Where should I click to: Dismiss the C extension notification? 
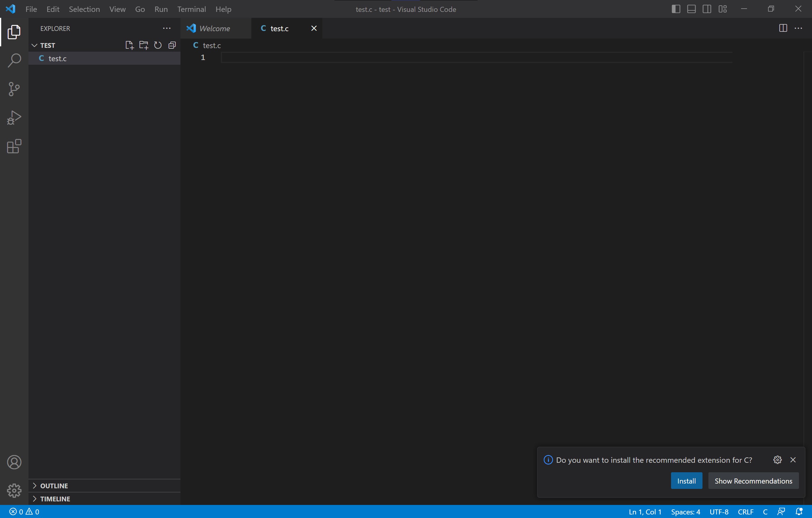click(x=793, y=459)
